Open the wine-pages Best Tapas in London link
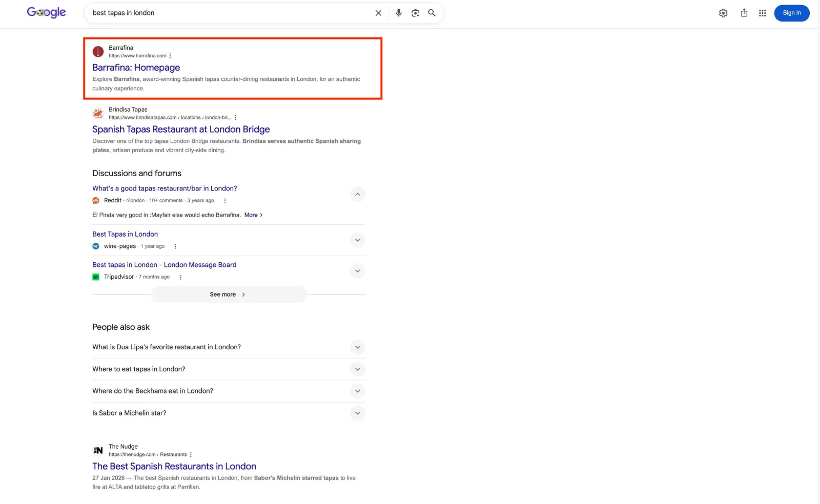Screen dimensions: 820x504 click(x=125, y=234)
